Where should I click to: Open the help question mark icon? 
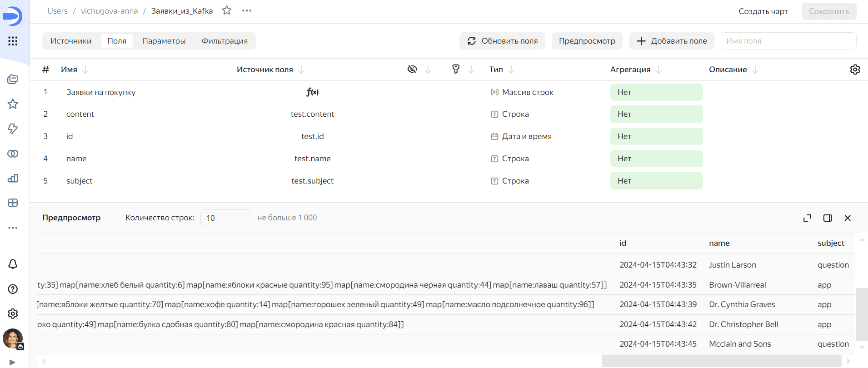pos(13,289)
